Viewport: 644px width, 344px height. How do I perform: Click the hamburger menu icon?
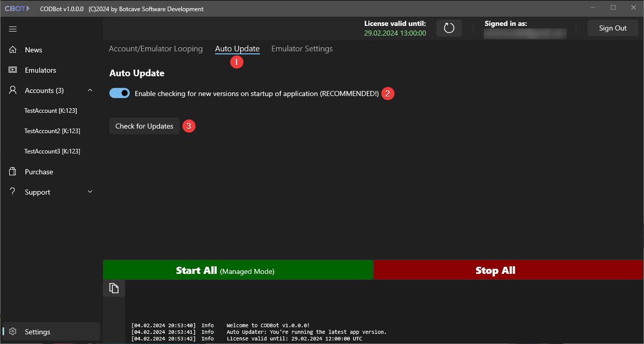(13, 29)
